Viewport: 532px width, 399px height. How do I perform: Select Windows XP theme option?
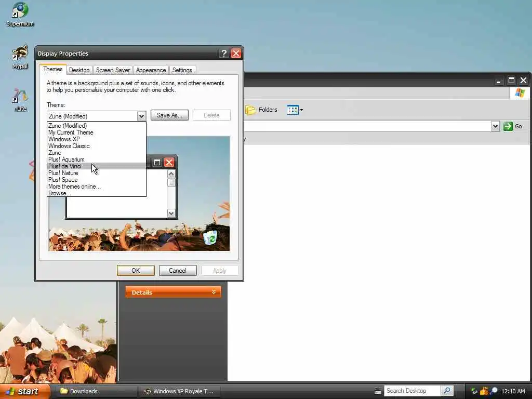(x=96, y=139)
